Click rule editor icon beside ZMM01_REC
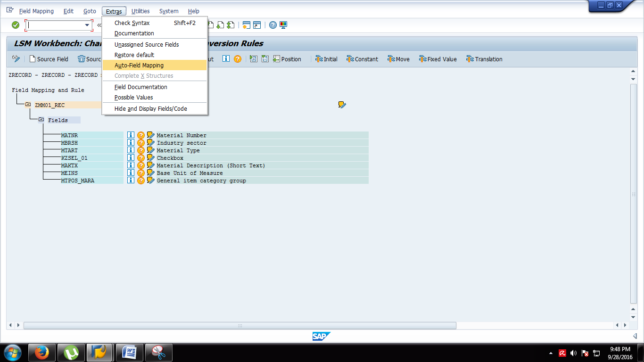Screen dimensions: 644x362 (x=342, y=105)
